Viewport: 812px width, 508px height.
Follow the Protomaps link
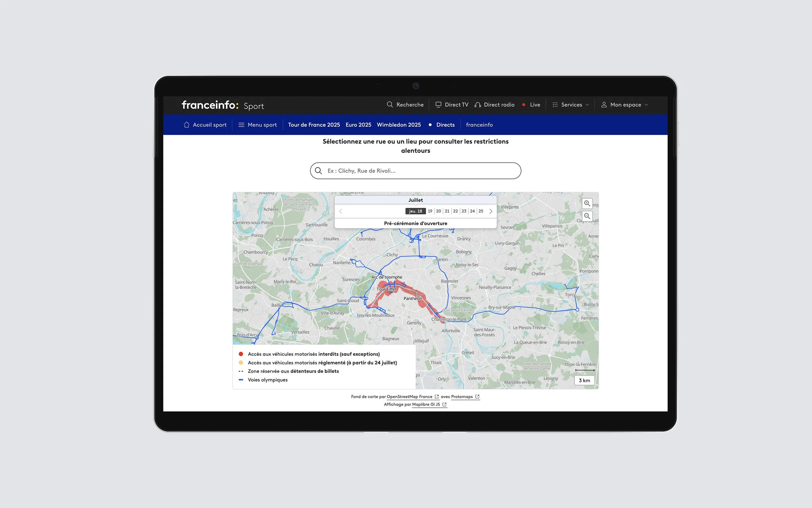(462, 397)
